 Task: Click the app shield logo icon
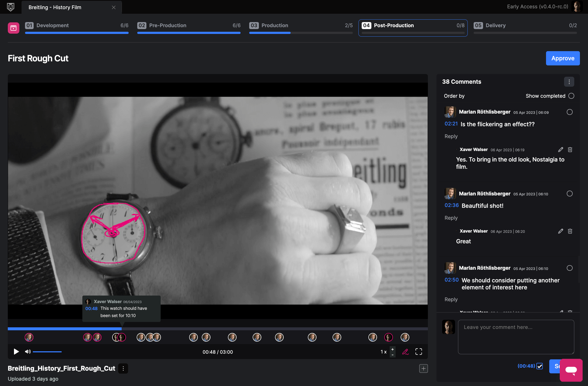tap(10, 7)
